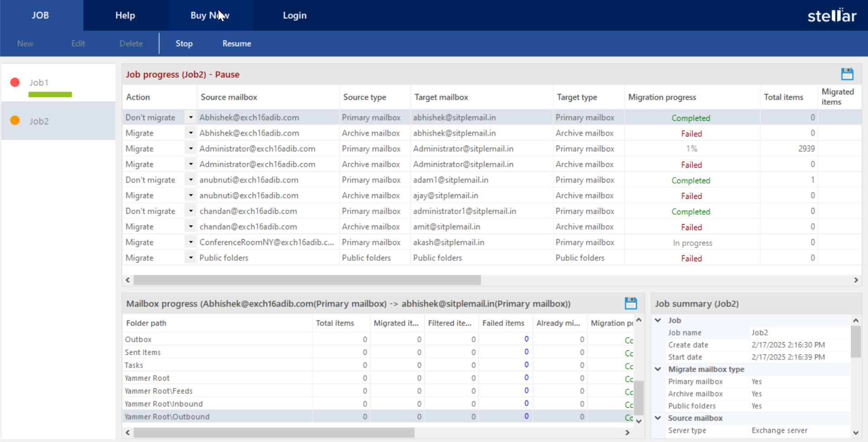Click Job1 green progress bar
The image size is (868, 442).
50,94
